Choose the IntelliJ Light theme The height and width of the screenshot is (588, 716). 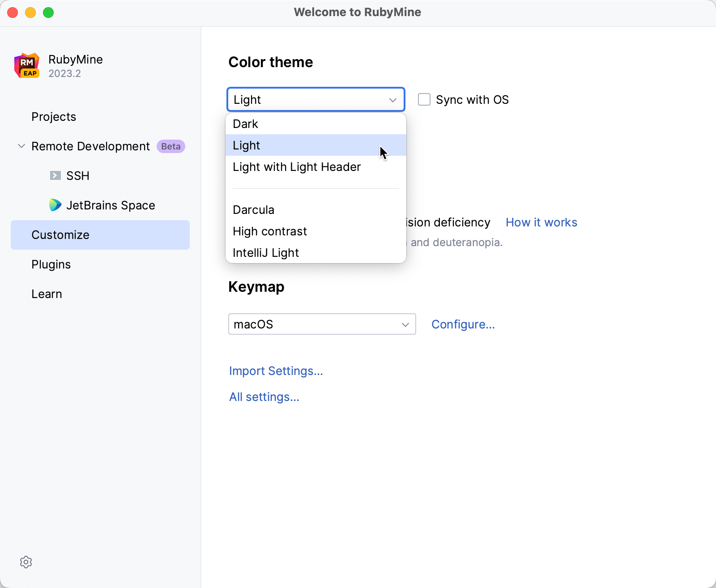[x=266, y=253]
